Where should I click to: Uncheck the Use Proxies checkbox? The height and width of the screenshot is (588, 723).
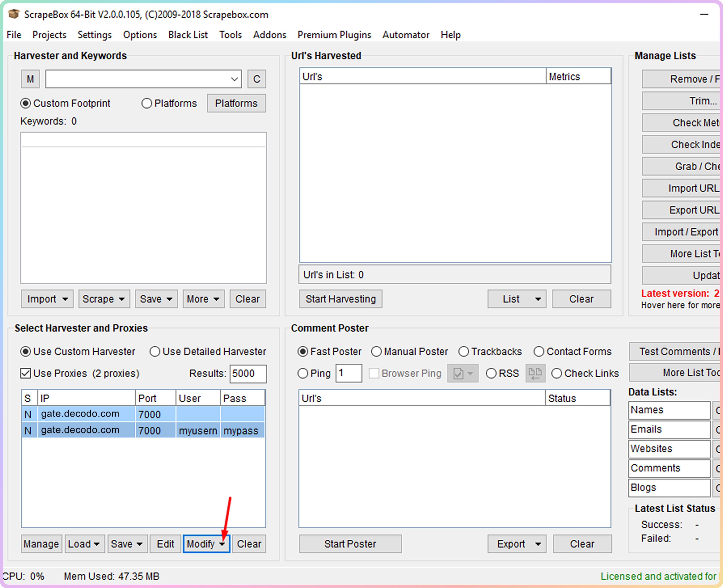coord(25,373)
